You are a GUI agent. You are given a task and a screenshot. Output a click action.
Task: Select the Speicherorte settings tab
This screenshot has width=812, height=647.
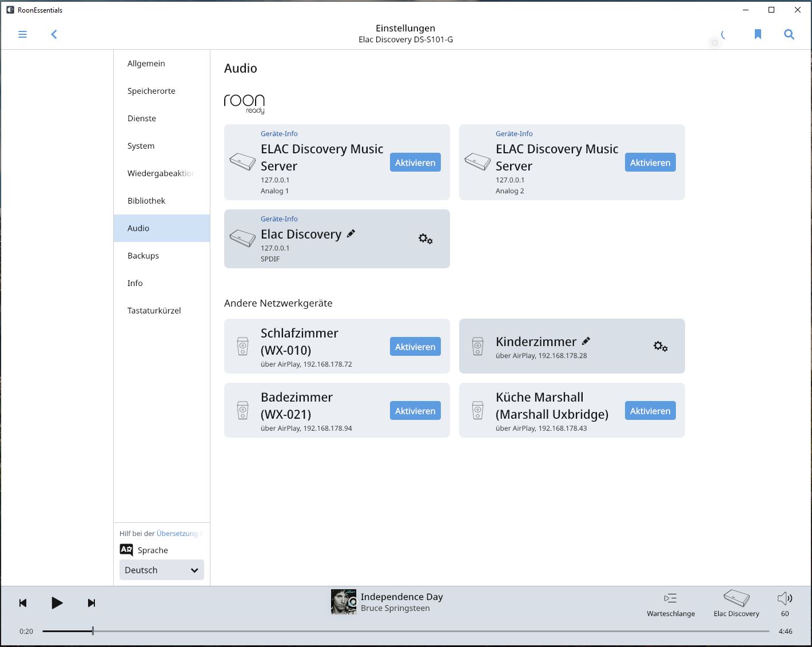coord(152,91)
